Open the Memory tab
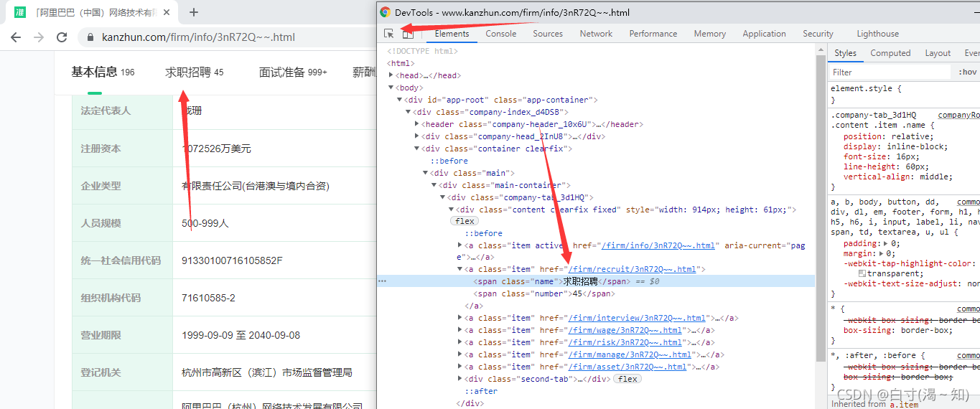Screen dimensions: 980x409 pyautogui.click(x=710, y=34)
